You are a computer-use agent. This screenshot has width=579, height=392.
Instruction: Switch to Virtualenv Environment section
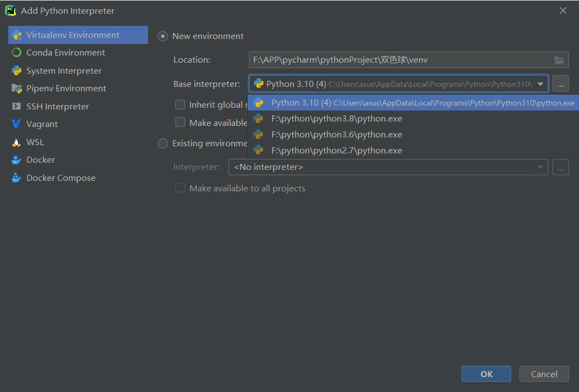pyautogui.click(x=73, y=35)
